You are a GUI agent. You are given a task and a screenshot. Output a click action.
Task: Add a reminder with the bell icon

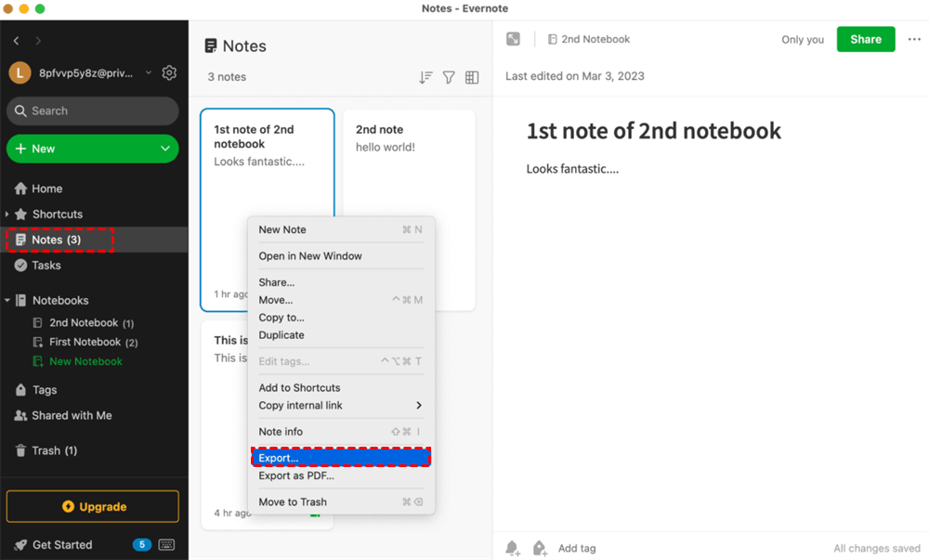tap(513, 548)
